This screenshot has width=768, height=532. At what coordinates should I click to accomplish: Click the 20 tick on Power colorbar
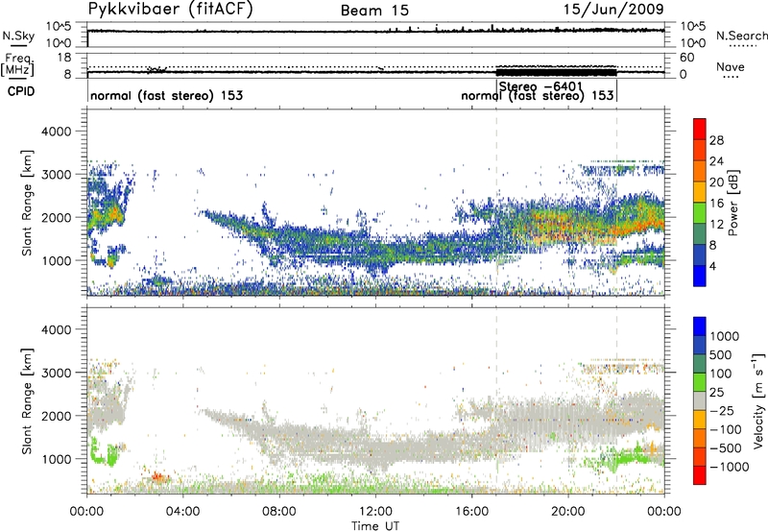pos(716,182)
